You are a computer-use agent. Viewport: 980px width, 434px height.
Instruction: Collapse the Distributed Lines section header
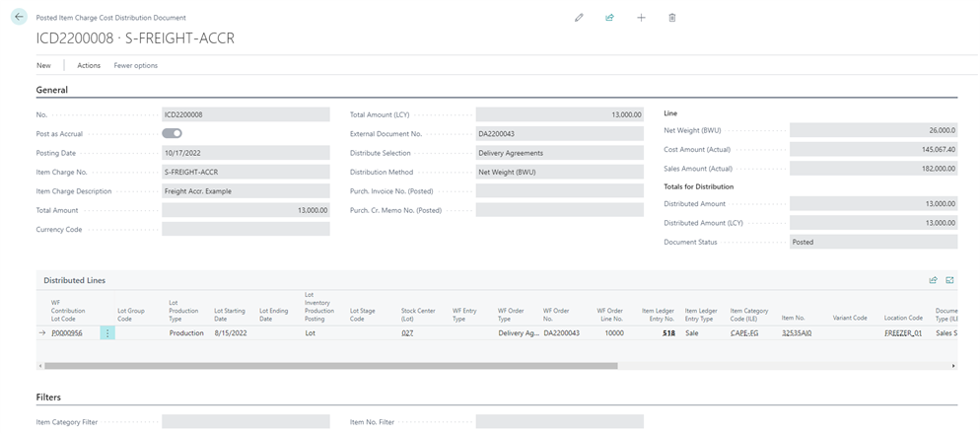[74, 280]
